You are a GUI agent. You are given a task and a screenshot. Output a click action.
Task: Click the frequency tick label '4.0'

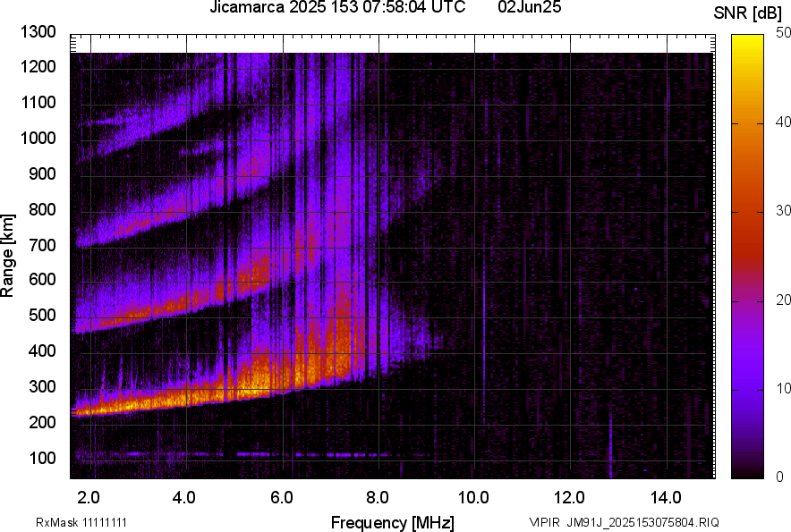184,498
